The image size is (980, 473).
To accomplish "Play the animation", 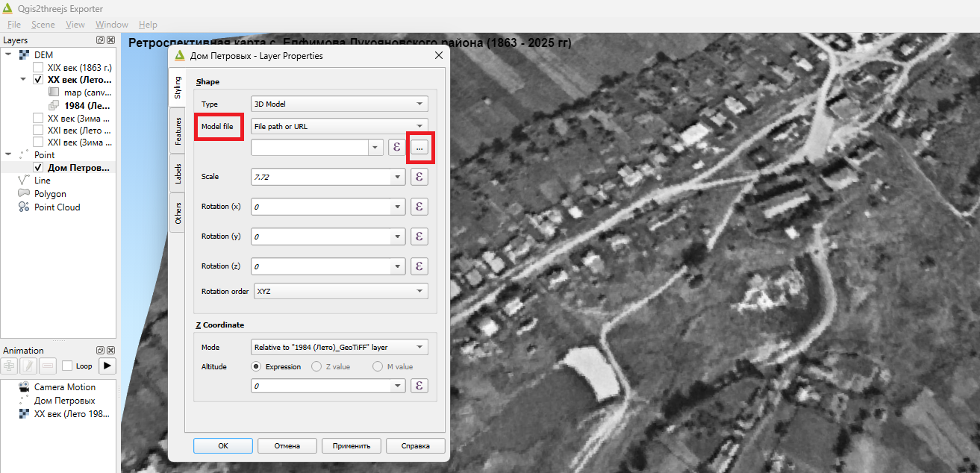I will (x=107, y=366).
